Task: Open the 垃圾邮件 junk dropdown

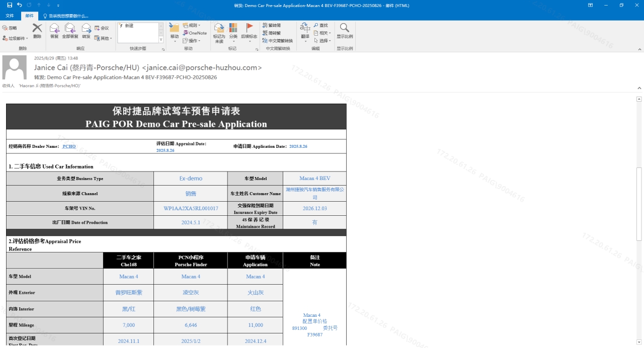Action: point(15,38)
